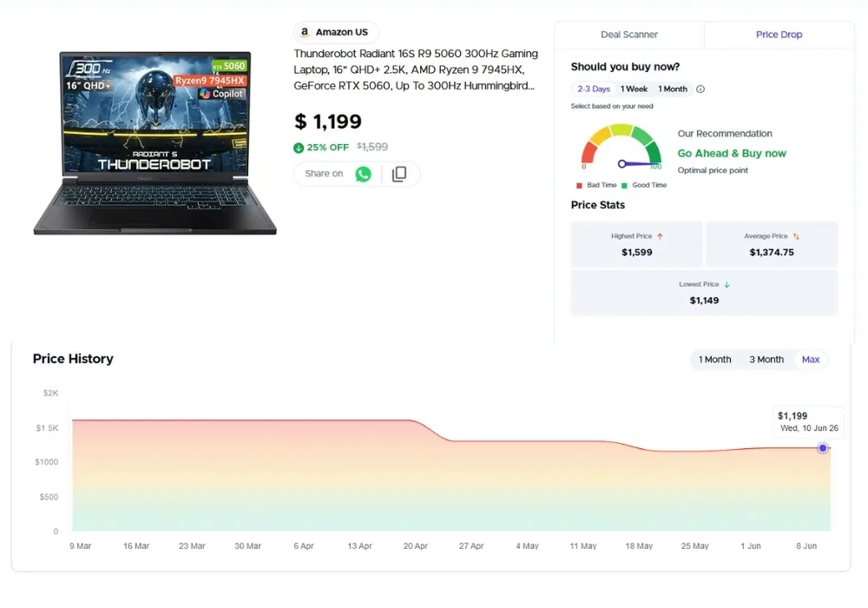Click the Lowest Price $1,149 card
This screenshot has width=868, height=608.
click(x=704, y=293)
